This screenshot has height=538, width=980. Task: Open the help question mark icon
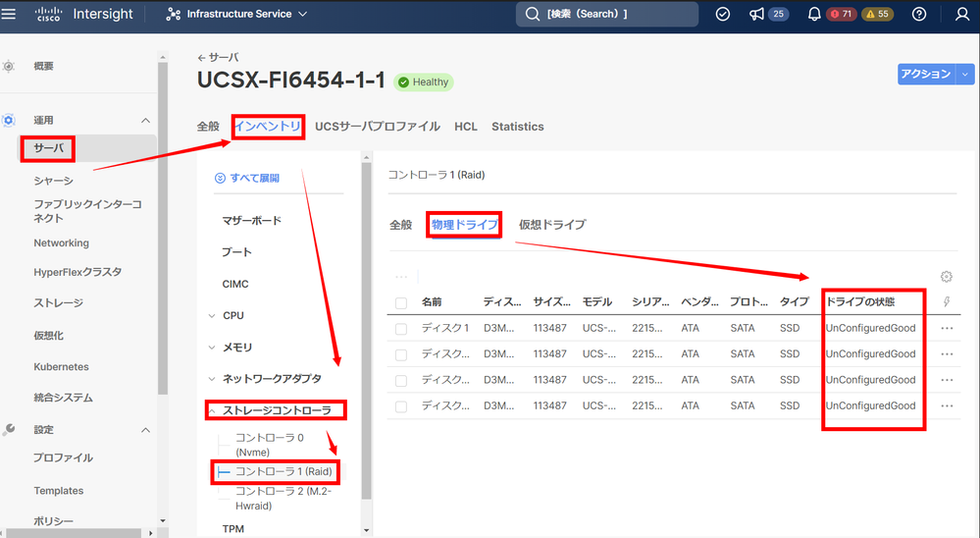pos(919,14)
